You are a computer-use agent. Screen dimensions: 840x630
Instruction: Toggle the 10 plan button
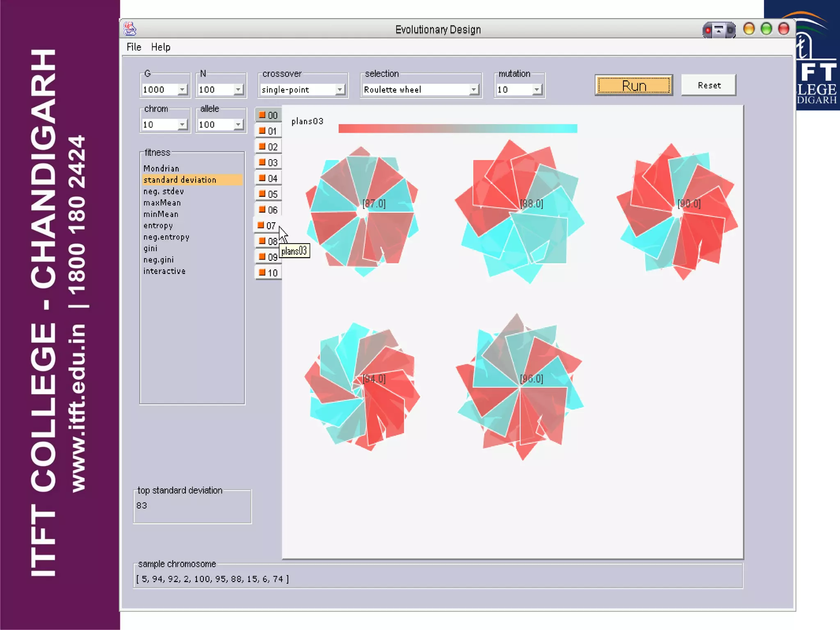[268, 273]
